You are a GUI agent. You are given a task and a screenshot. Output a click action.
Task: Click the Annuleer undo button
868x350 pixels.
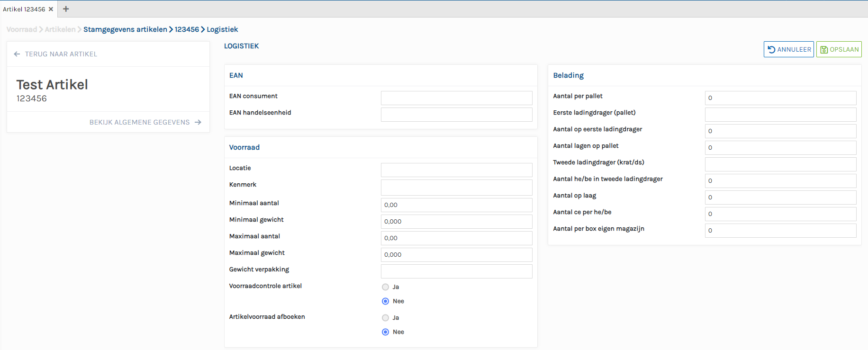[x=788, y=49]
